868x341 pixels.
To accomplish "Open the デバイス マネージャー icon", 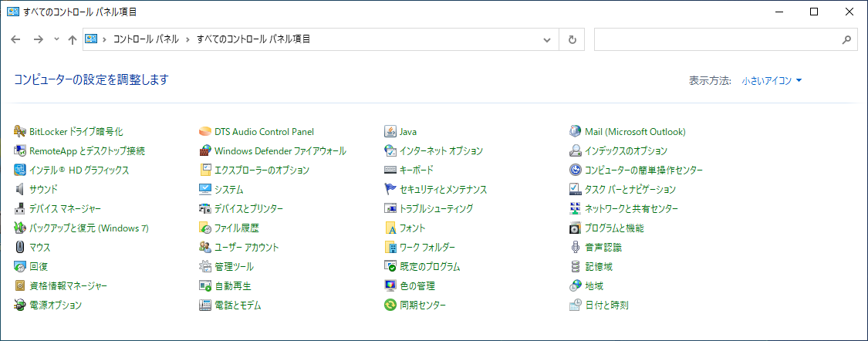I will [x=20, y=209].
